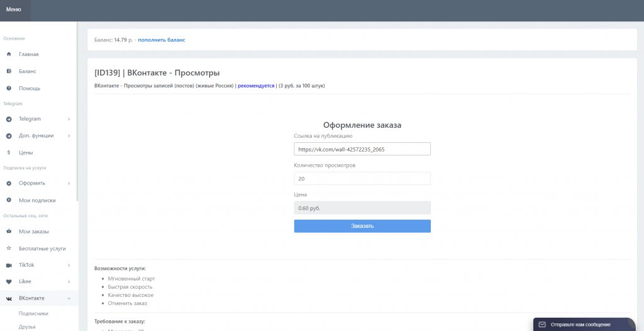The image size is (644, 331).
Task: Click the dollar icon beside Цены
Action: click(9, 152)
